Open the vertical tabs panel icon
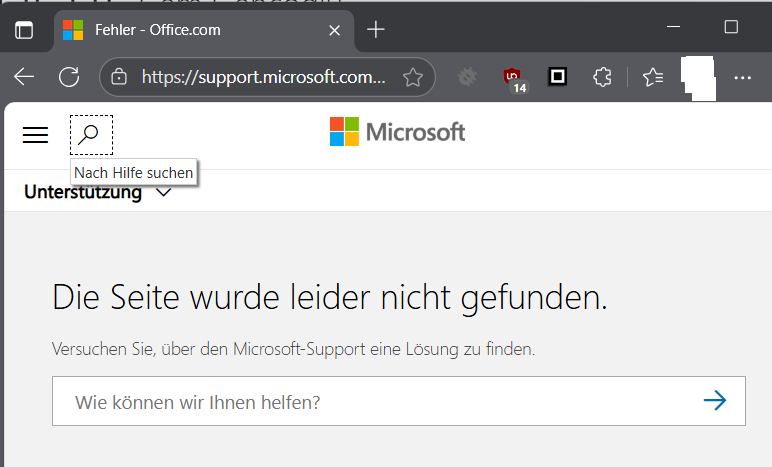Viewport: 772px width, 467px height. (x=24, y=30)
